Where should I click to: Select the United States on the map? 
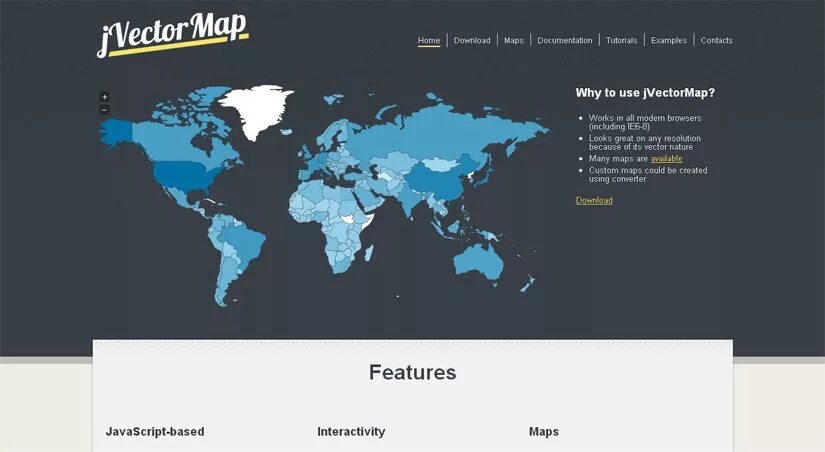pos(184,176)
